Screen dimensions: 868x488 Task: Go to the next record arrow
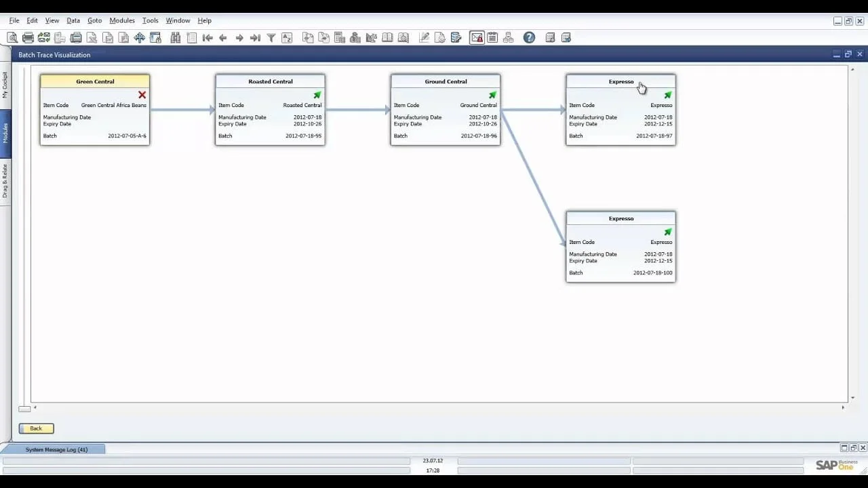[239, 38]
